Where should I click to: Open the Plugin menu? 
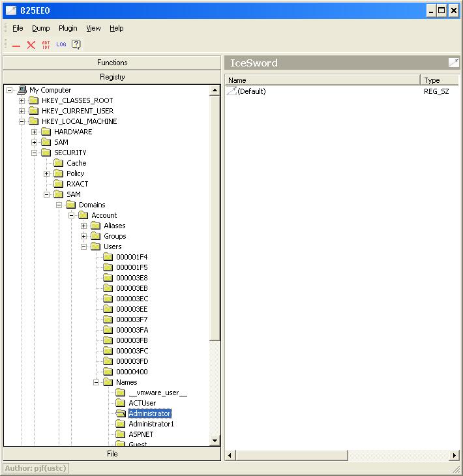click(x=68, y=28)
